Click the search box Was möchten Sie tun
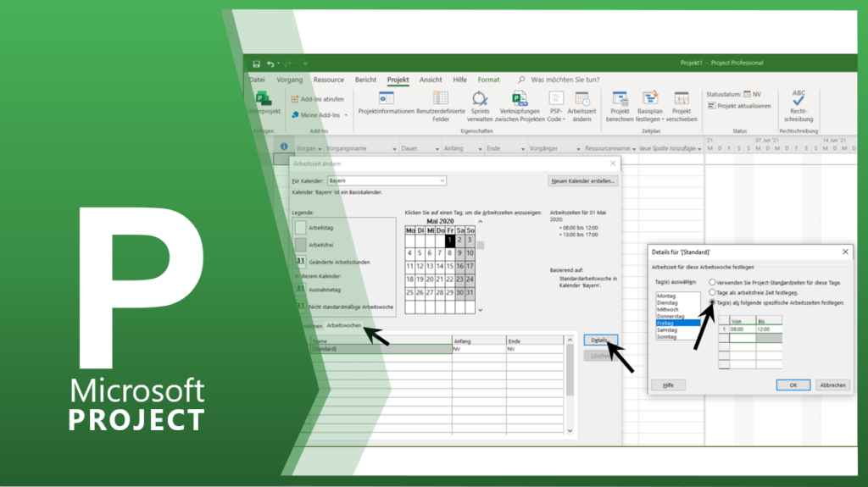This screenshot has height=487, width=868. click(565, 80)
